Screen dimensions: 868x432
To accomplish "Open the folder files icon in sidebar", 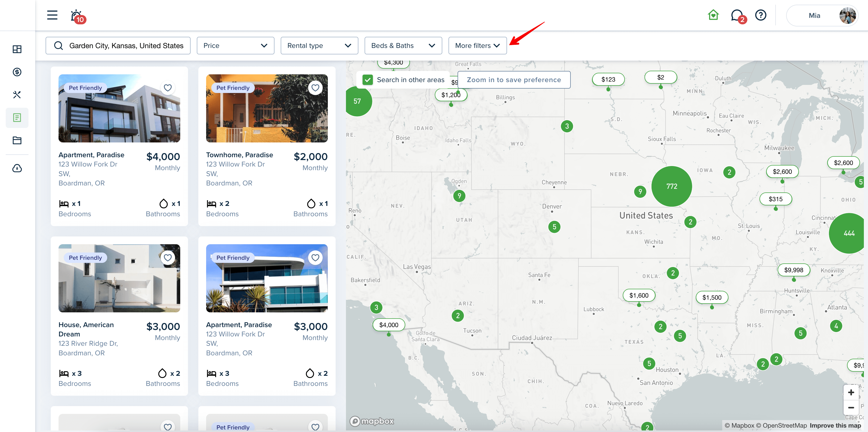I will (17, 140).
